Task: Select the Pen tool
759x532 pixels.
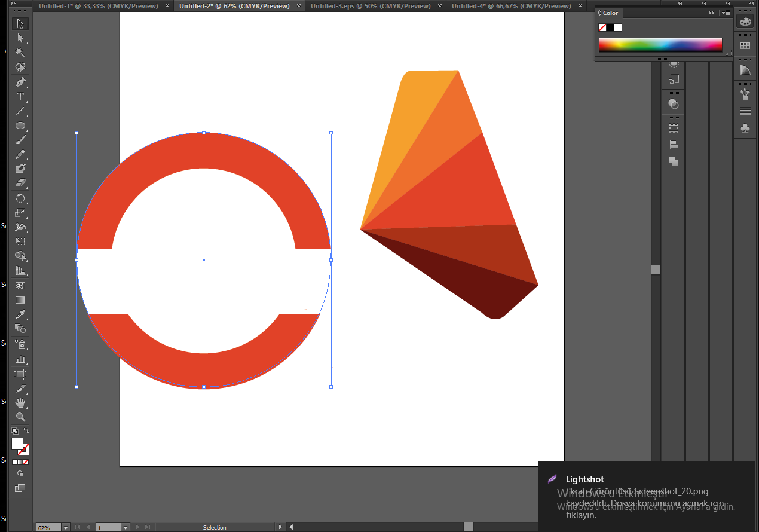Action: (x=20, y=82)
